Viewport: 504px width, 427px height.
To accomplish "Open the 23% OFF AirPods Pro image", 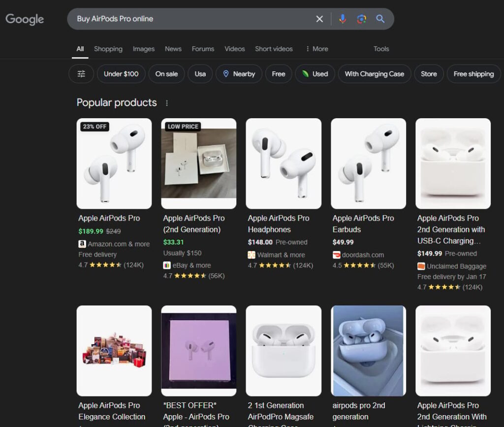I will [x=114, y=164].
